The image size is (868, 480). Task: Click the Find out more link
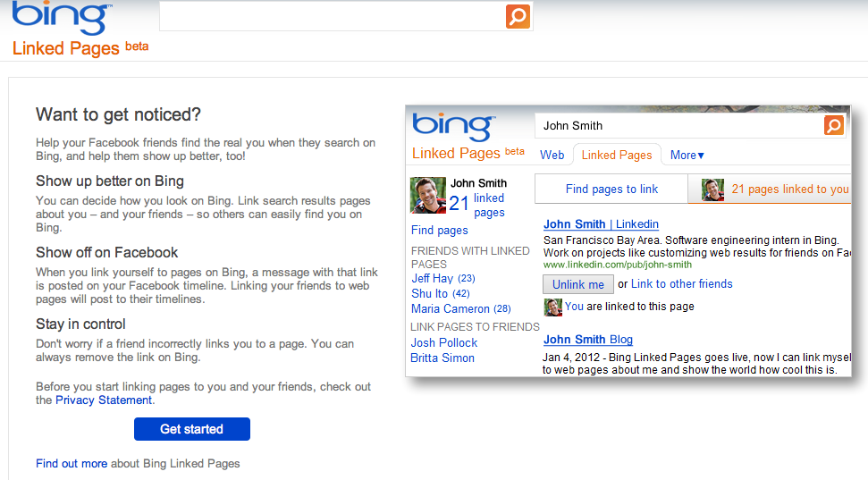pos(72,463)
